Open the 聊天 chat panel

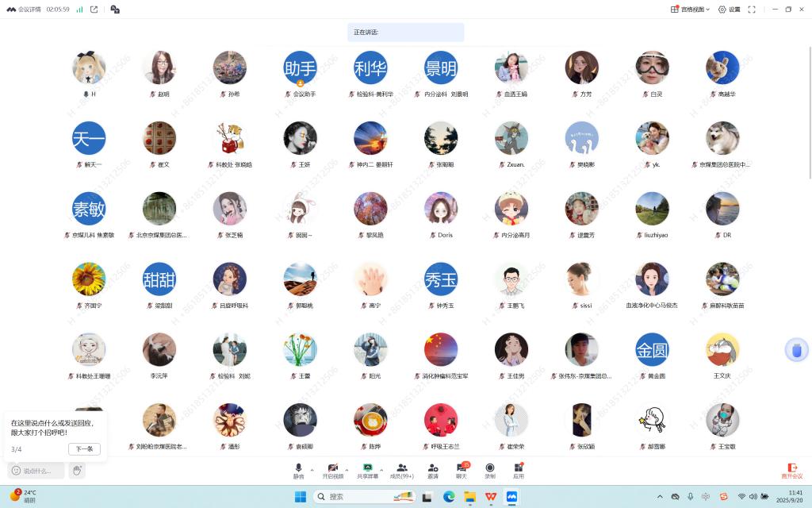click(x=462, y=470)
